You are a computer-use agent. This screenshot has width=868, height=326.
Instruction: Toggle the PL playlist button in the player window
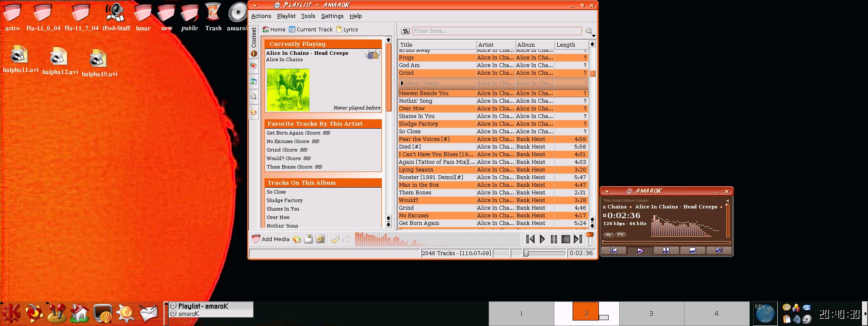pyautogui.click(x=608, y=235)
